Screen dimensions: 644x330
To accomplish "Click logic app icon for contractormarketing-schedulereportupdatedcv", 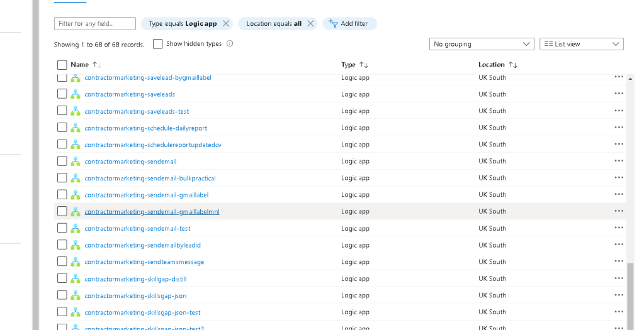I will [x=75, y=145].
